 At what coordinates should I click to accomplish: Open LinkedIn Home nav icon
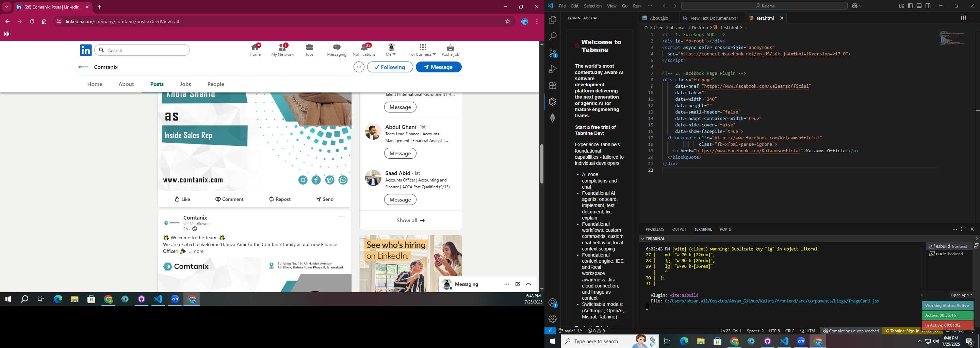click(255, 50)
